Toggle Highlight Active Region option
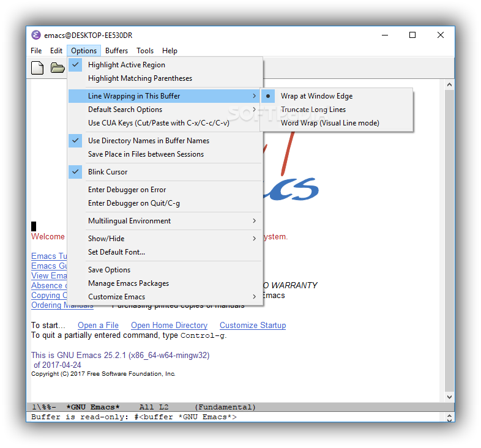This screenshot has width=481, height=448. (166, 65)
